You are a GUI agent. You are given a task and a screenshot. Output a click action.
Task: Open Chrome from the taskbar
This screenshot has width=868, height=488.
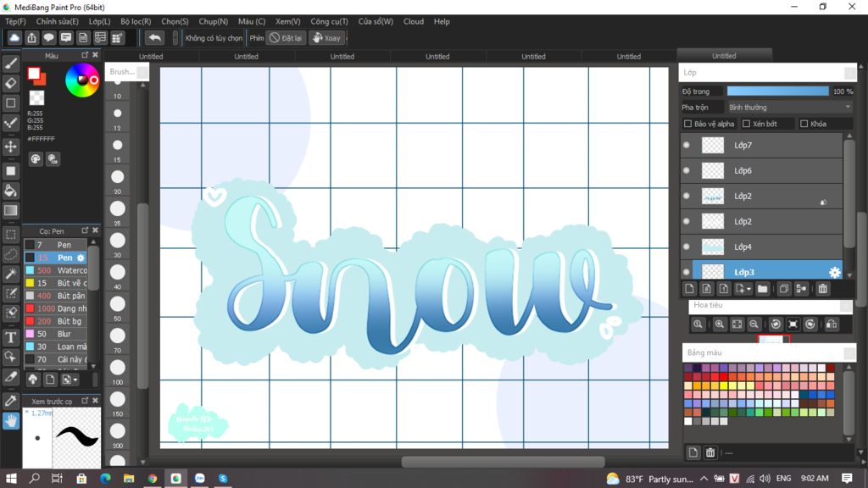pos(153,479)
